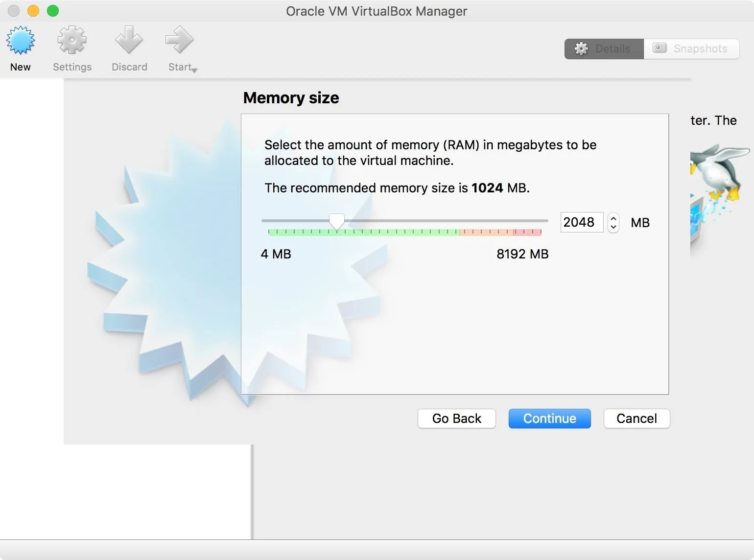Viewport: 754px width, 560px height.
Task: Click the Continue button
Action: coord(549,419)
